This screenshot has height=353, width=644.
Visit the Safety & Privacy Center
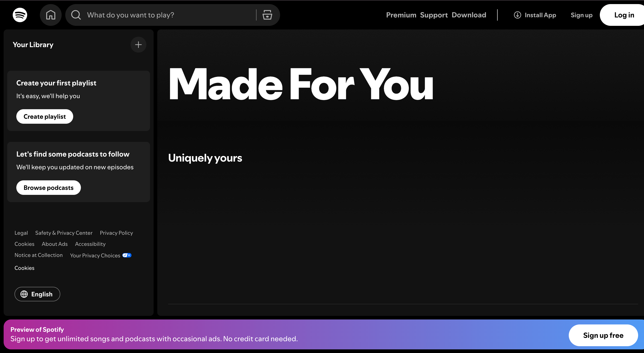click(63, 233)
